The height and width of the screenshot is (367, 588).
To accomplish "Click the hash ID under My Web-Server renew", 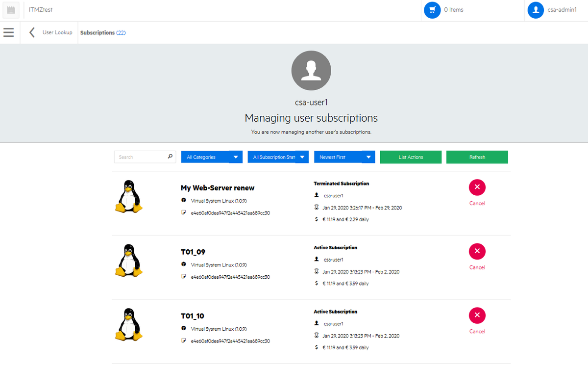I will click(x=230, y=213).
